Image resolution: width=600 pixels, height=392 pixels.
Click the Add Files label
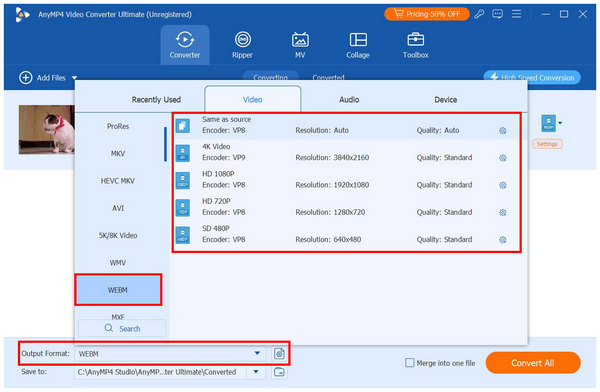(x=51, y=78)
